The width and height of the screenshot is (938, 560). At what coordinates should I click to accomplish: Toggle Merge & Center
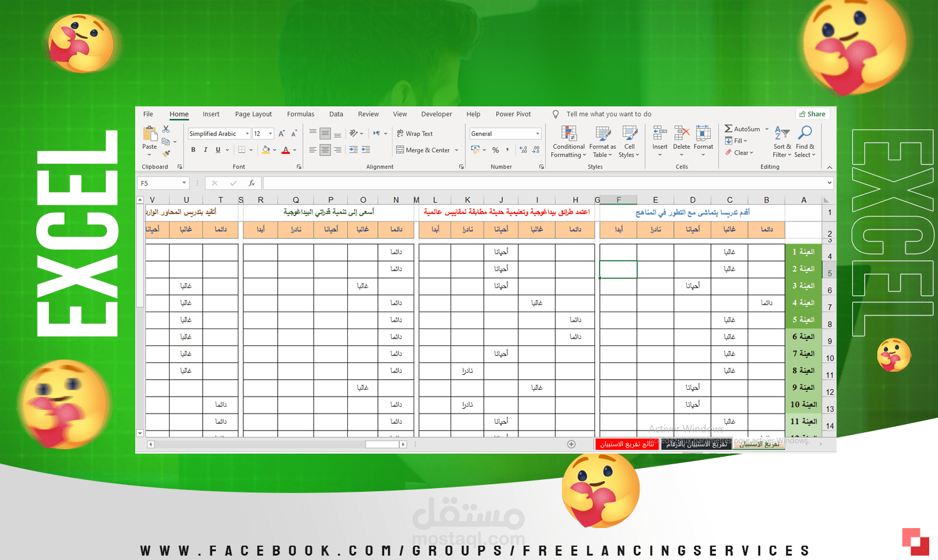(423, 150)
